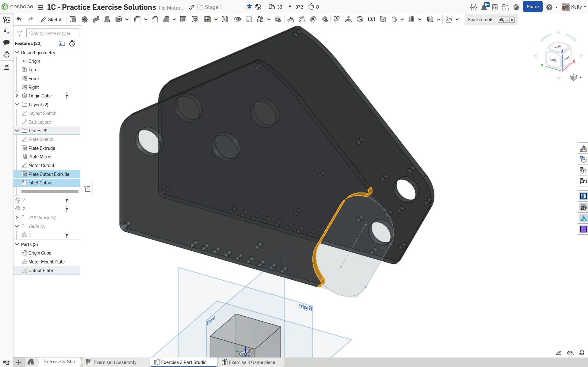
Task: Click the Extrude tool icon
Action: [x=73, y=20]
